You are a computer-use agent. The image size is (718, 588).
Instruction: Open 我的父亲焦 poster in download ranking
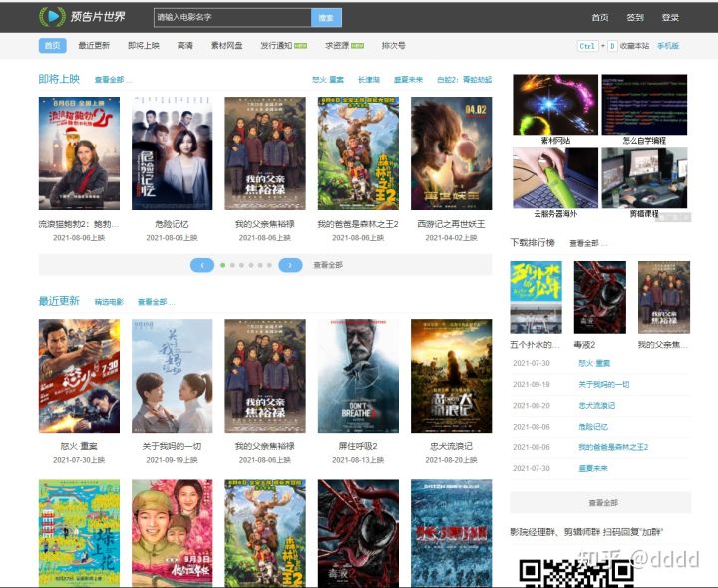[664, 297]
